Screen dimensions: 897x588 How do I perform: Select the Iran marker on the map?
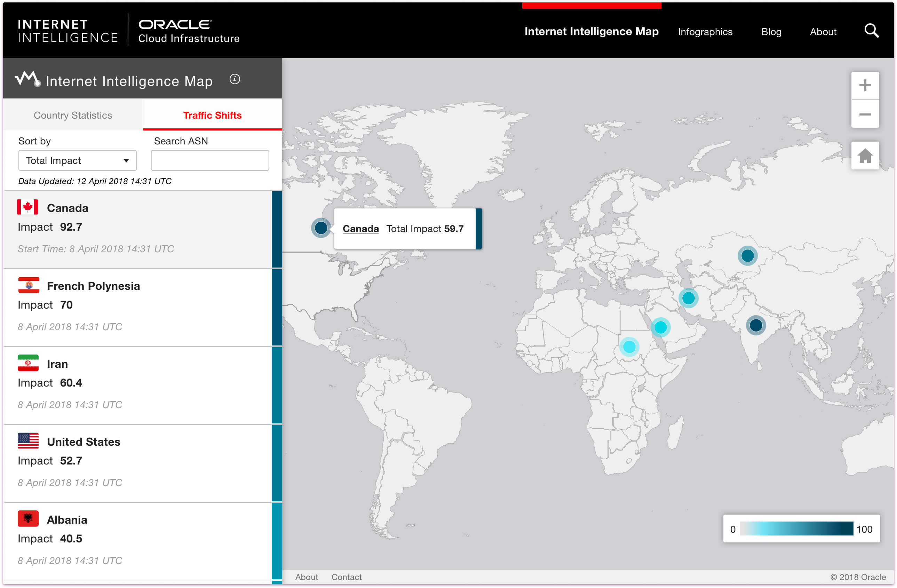click(688, 298)
